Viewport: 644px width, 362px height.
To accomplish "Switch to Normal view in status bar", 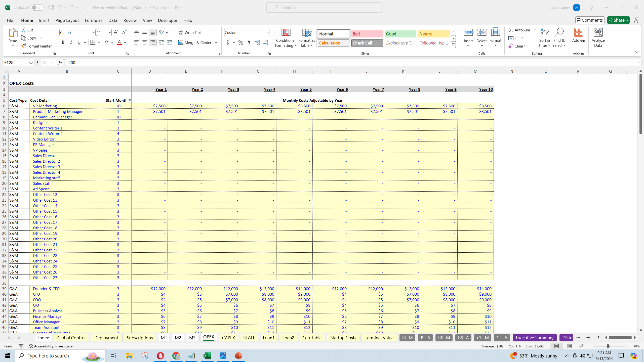I will pyautogui.click(x=556, y=346).
